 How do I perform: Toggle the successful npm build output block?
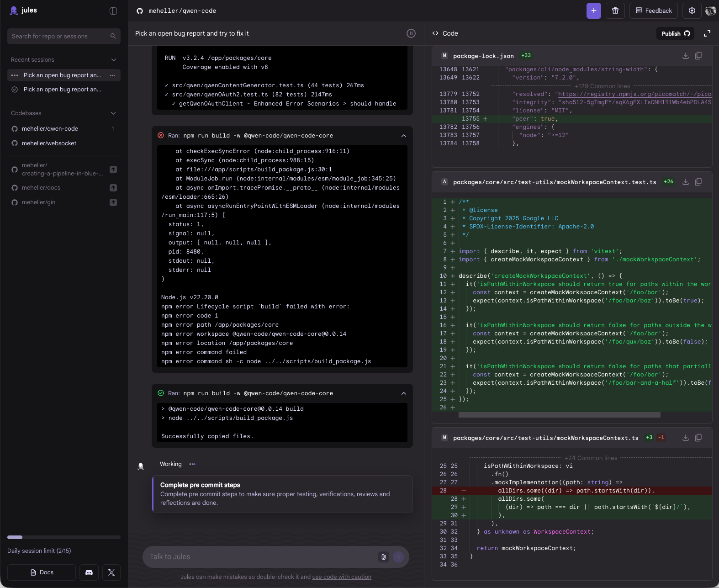click(404, 393)
